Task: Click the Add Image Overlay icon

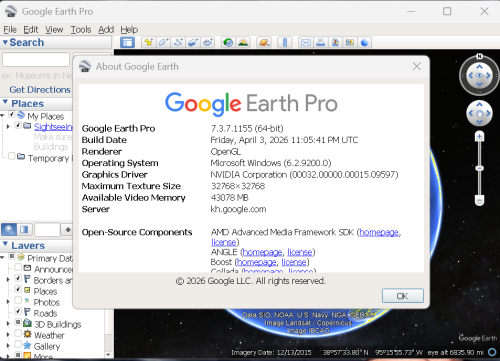Action: pyautogui.click(x=193, y=43)
